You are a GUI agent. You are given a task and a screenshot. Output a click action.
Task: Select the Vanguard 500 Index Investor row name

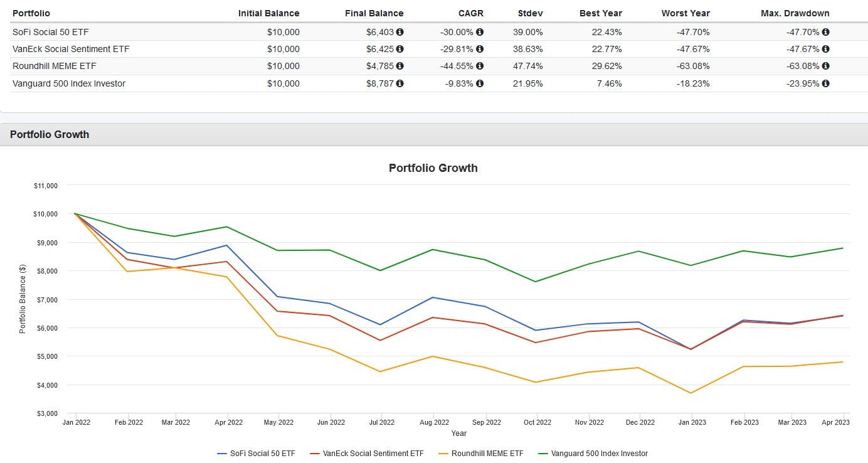[69, 83]
